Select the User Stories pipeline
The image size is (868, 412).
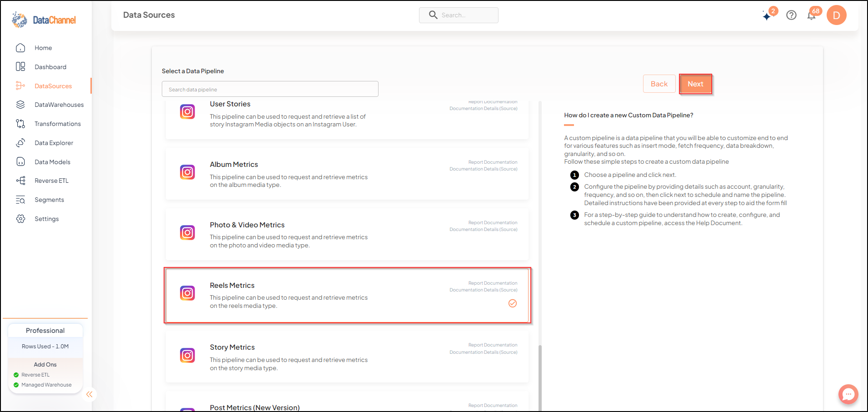[347, 119]
